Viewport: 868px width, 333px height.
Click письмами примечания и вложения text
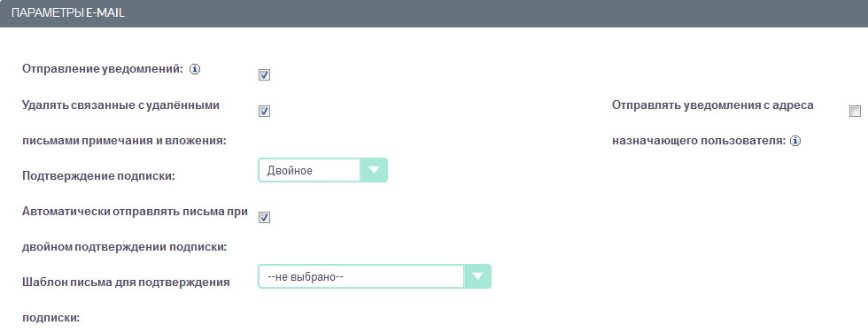(125, 141)
